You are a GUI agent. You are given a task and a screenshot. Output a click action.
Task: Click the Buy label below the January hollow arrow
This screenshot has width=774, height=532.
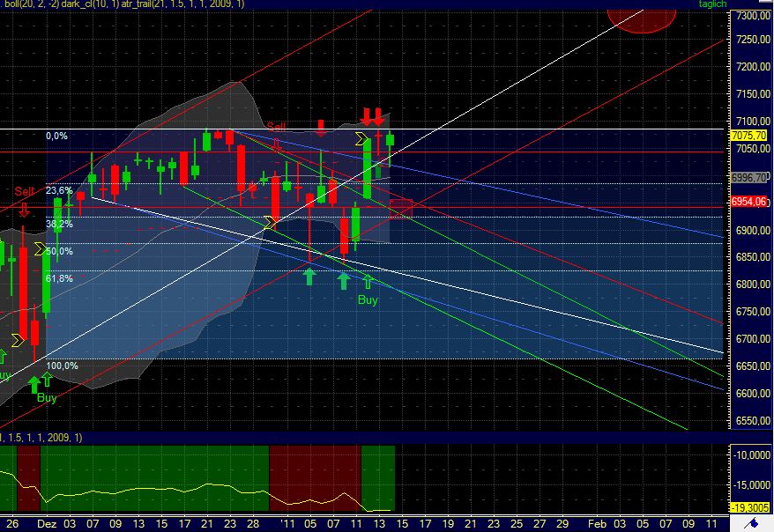368,299
